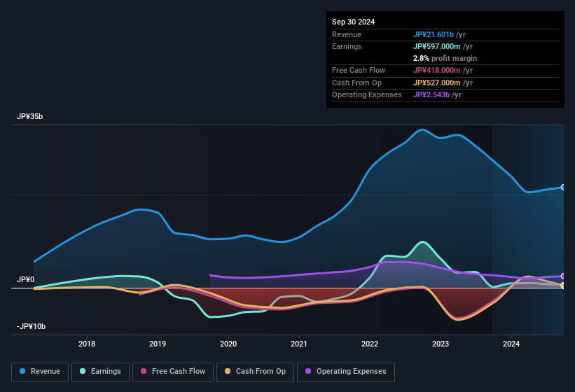Image resolution: width=575 pixels, height=392 pixels.
Task: Click the Free Cash Flow label in tooltip
Action: [359, 70]
